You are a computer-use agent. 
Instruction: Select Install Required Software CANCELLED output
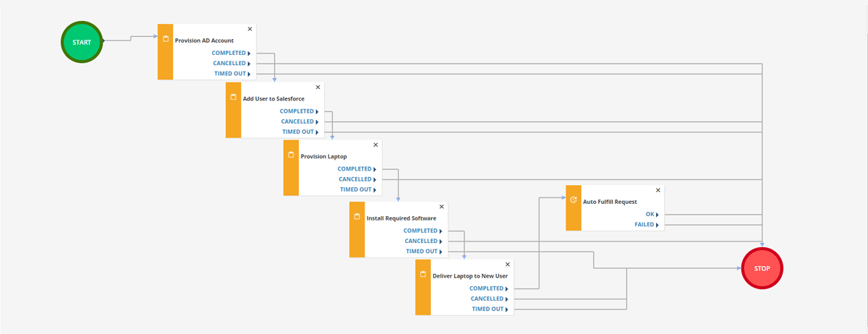(x=424, y=241)
